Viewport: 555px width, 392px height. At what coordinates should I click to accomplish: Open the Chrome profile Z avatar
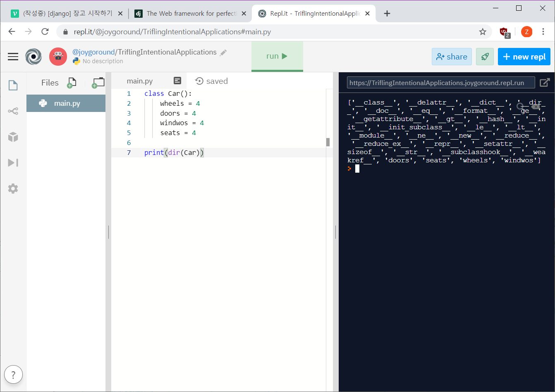tap(526, 32)
